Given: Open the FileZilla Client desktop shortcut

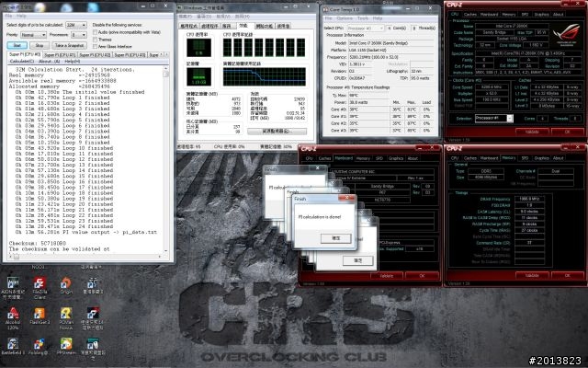Looking at the screenshot, I should 40,288.
